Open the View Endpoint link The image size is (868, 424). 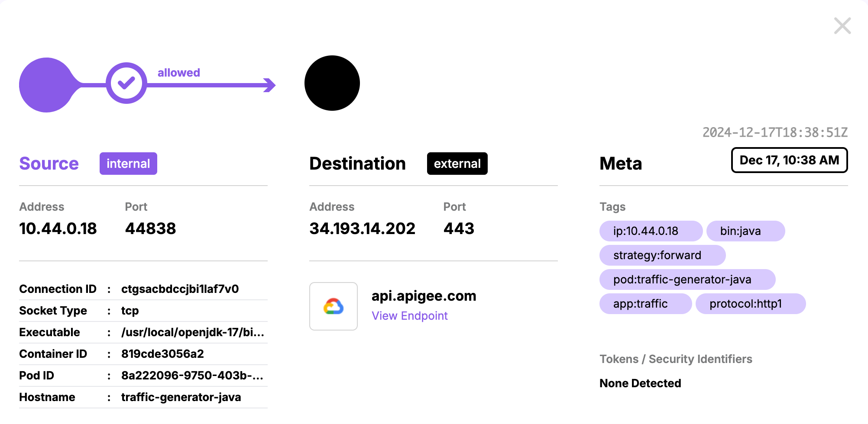pyautogui.click(x=409, y=316)
